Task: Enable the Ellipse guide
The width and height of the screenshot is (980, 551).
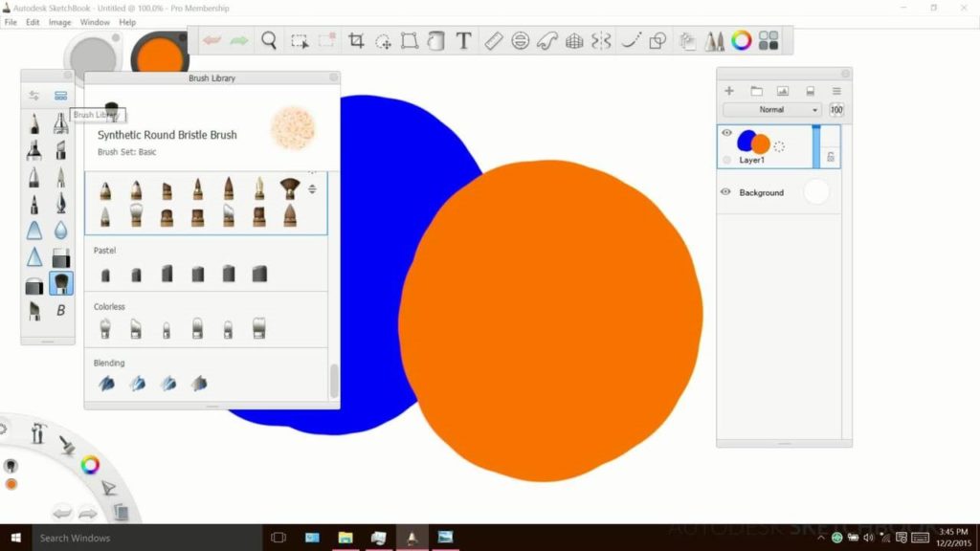Action: coord(520,40)
